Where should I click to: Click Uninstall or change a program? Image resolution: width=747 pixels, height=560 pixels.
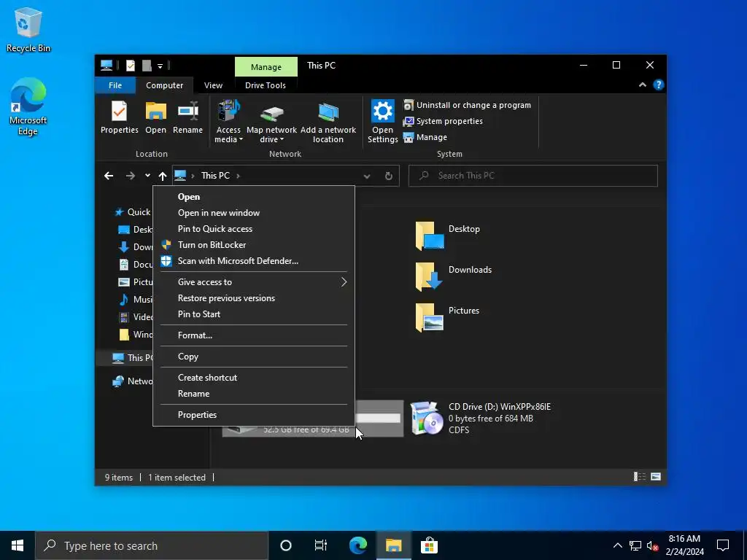467,105
